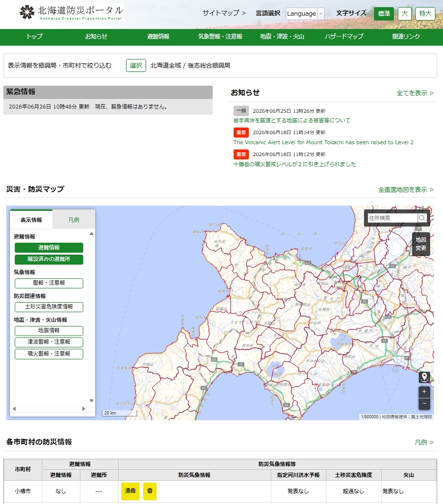Viewport: 443px width, 504px height.
Task: Click right scroll arrow in side panel
Action: (84, 409)
